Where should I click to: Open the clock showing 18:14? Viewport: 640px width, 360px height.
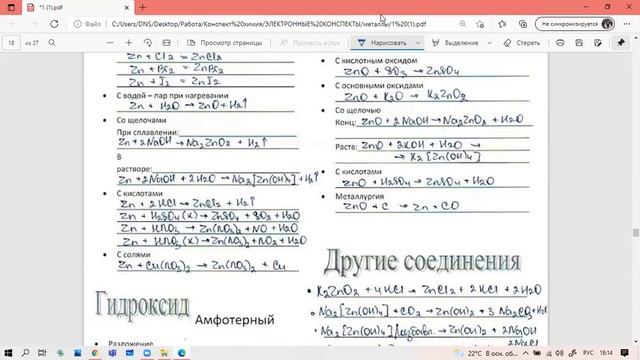tap(606, 353)
